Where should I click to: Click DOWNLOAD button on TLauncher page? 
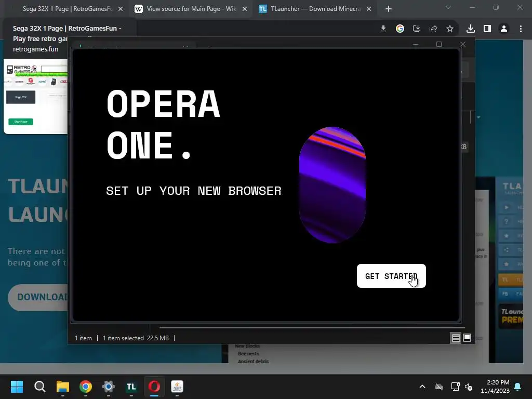tap(38, 297)
